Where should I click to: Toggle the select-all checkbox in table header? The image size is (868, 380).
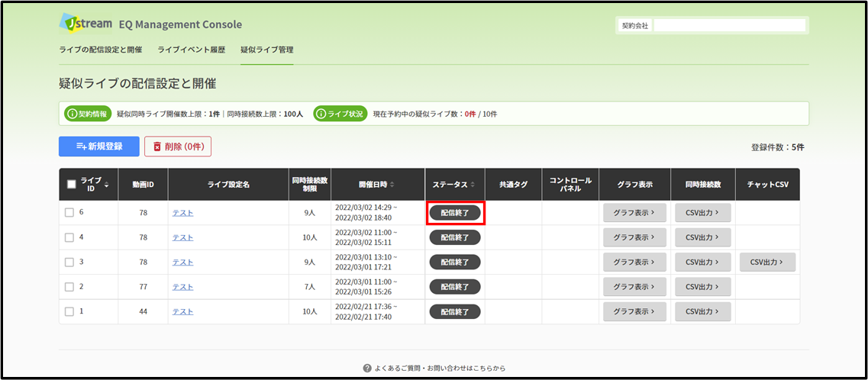click(x=72, y=184)
